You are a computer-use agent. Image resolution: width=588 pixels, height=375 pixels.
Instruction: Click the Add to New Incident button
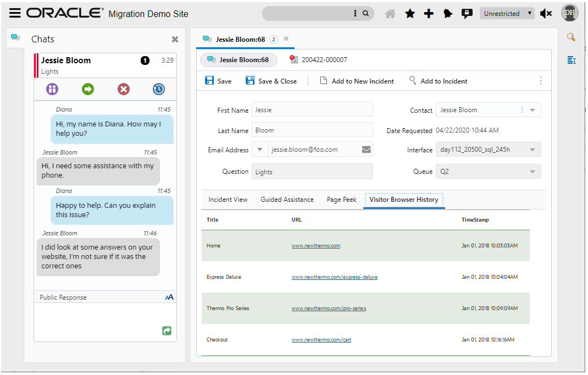pyautogui.click(x=357, y=81)
